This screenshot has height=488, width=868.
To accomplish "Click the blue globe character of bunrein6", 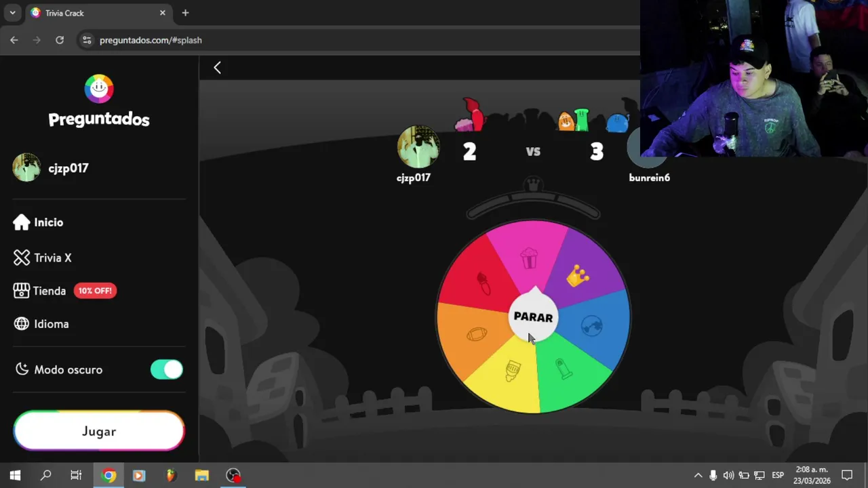I will (x=618, y=123).
